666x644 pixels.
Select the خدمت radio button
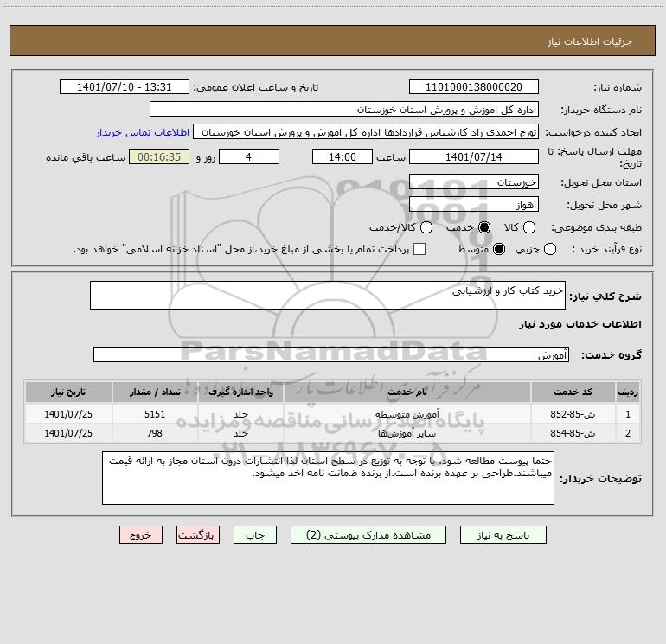(483, 227)
